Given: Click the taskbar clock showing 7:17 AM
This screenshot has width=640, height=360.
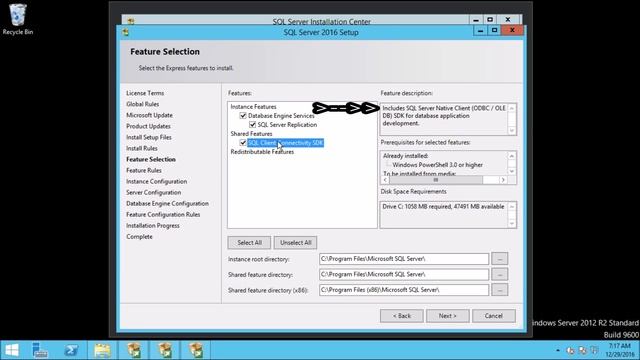Looking at the screenshot, I should coord(620,350).
